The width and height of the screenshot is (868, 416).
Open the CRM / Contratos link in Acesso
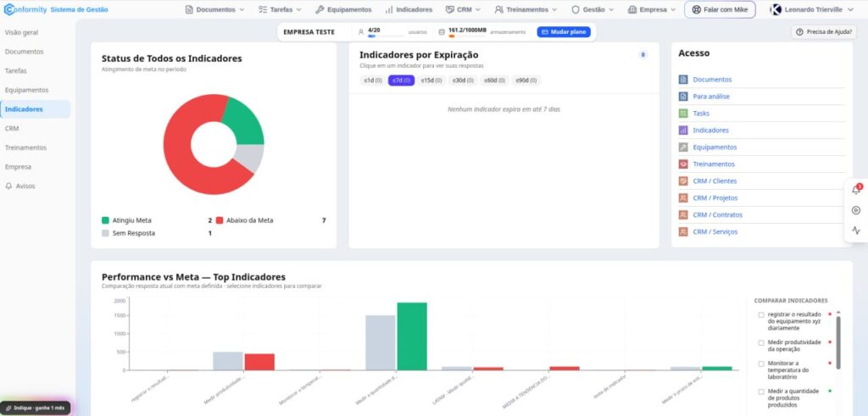click(x=717, y=214)
